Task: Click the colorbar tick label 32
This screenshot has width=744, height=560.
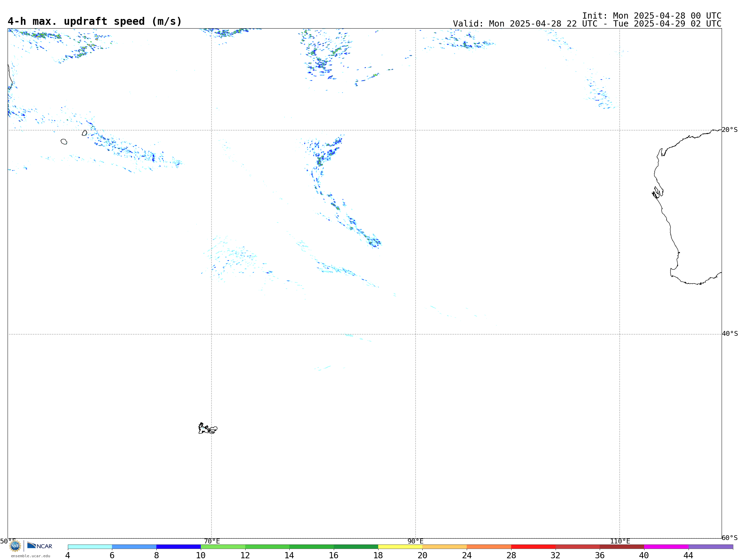Action: [556, 555]
